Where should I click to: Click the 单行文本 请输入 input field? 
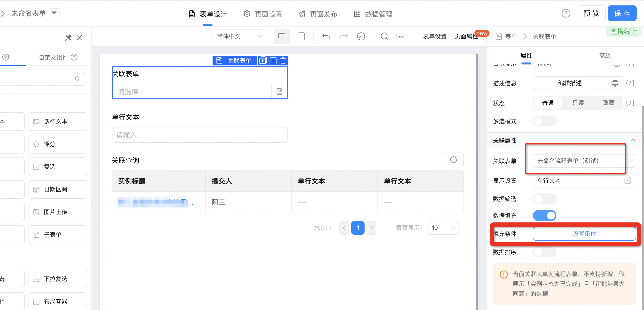click(x=199, y=135)
